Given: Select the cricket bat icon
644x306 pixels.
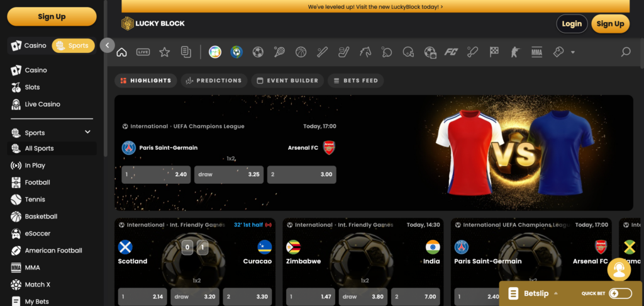Looking at the screenshot, I should click(x=472, y=52).
